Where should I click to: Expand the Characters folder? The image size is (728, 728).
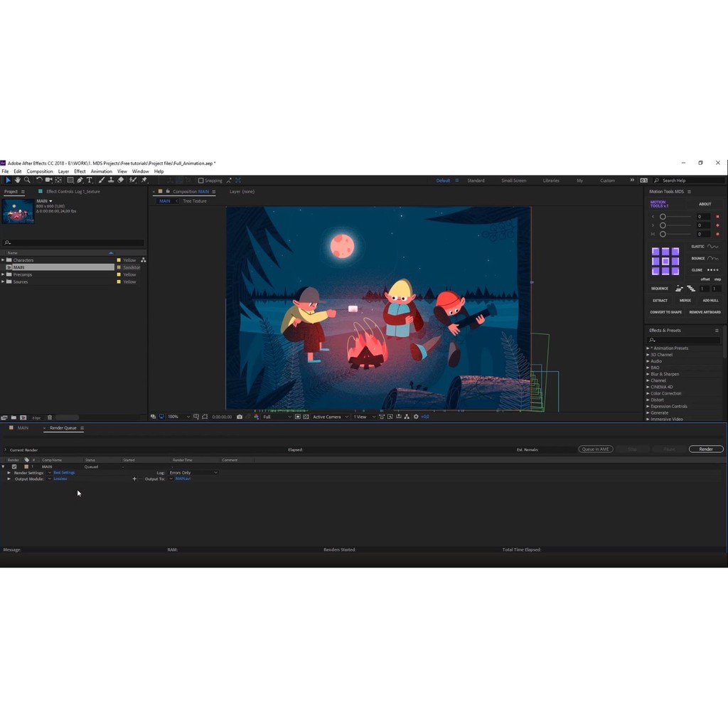[3, 260]
